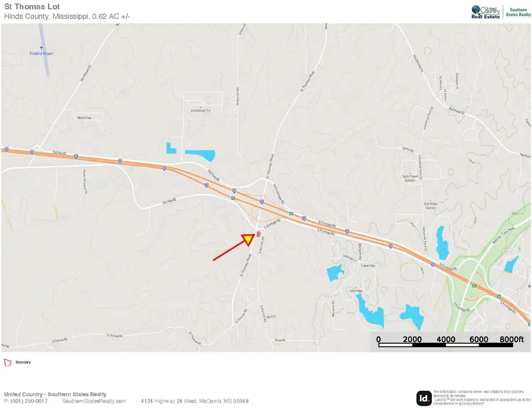Select the Taylor Power Systems map label
The image size is (532, 408).
point(410,179)
